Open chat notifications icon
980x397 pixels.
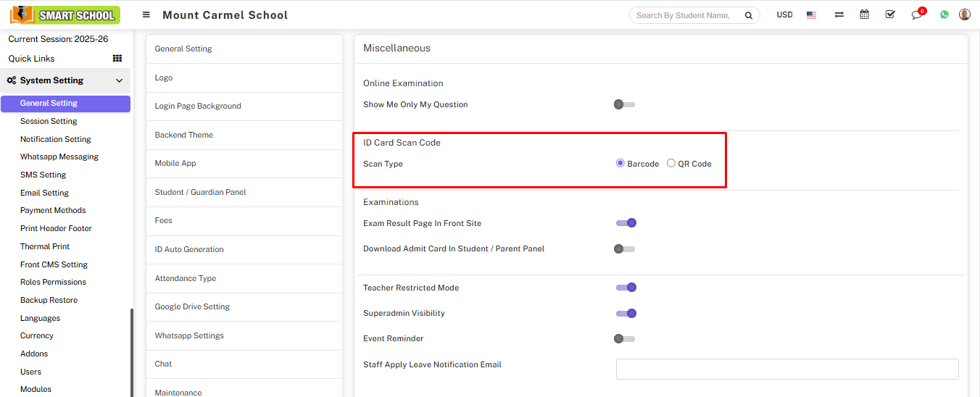point(917,14)
